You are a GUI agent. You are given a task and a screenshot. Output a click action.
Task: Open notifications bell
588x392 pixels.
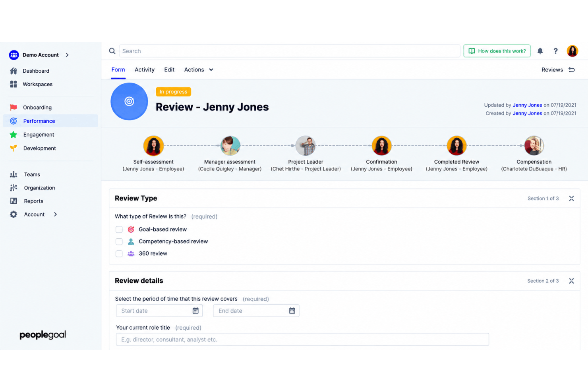(x=540, y=51)
